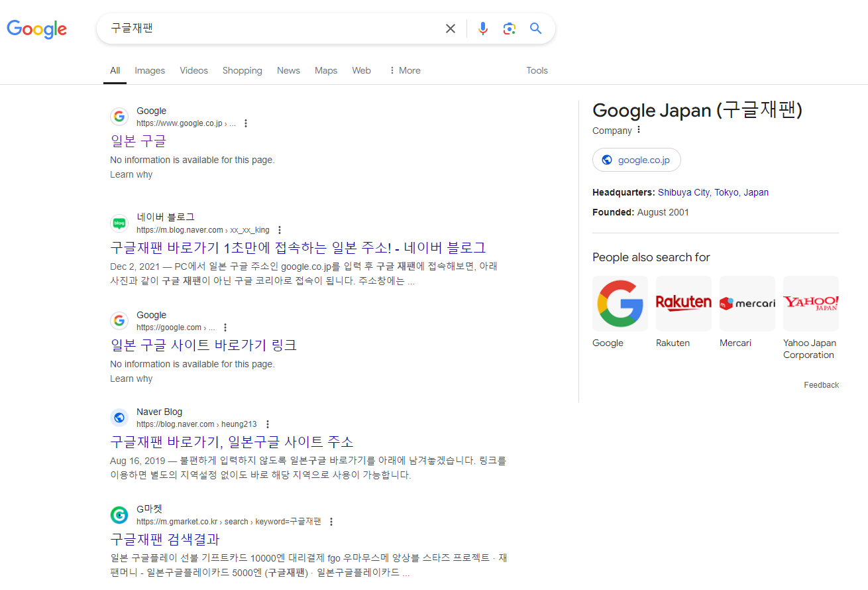Click inside the search input field
Screen dimensions: 868x590
point(265,29)
